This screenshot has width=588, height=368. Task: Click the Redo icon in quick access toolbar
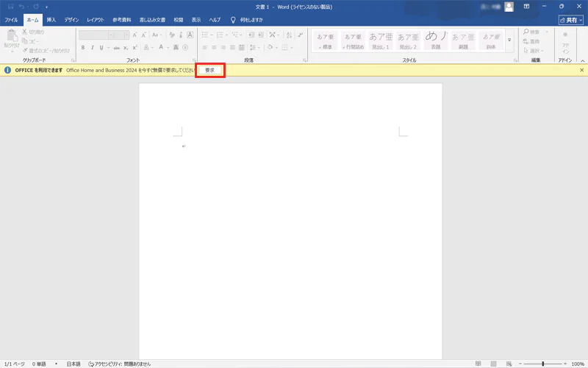coord(36,7)
